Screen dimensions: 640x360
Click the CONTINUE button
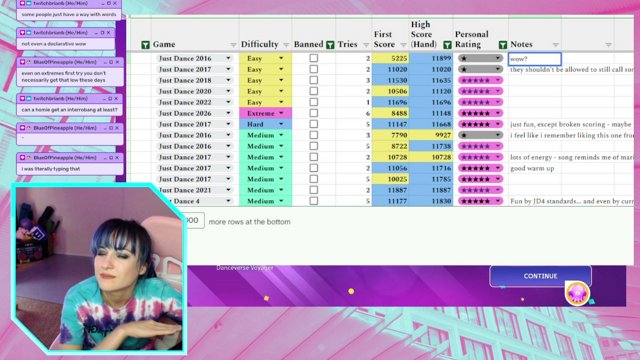(540, 276)
